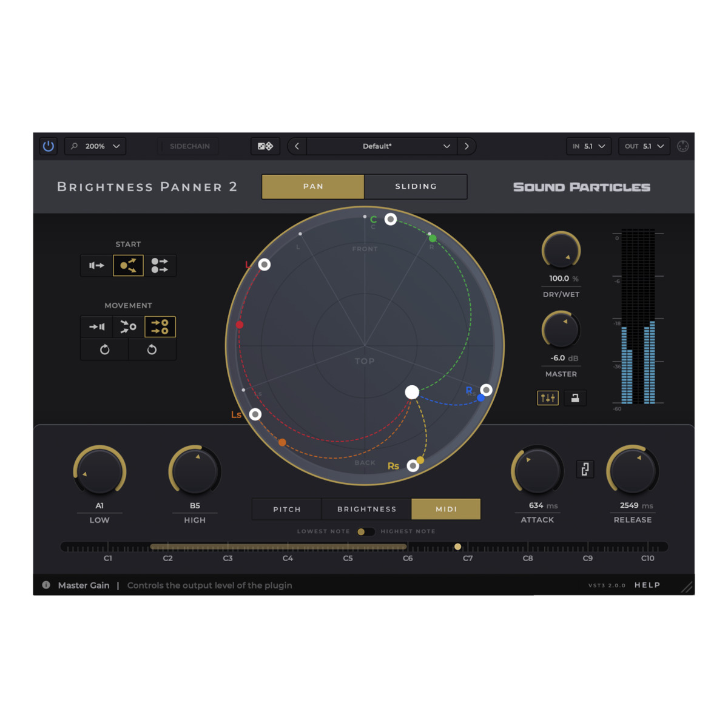Open the HELP link

pos(647,585)
